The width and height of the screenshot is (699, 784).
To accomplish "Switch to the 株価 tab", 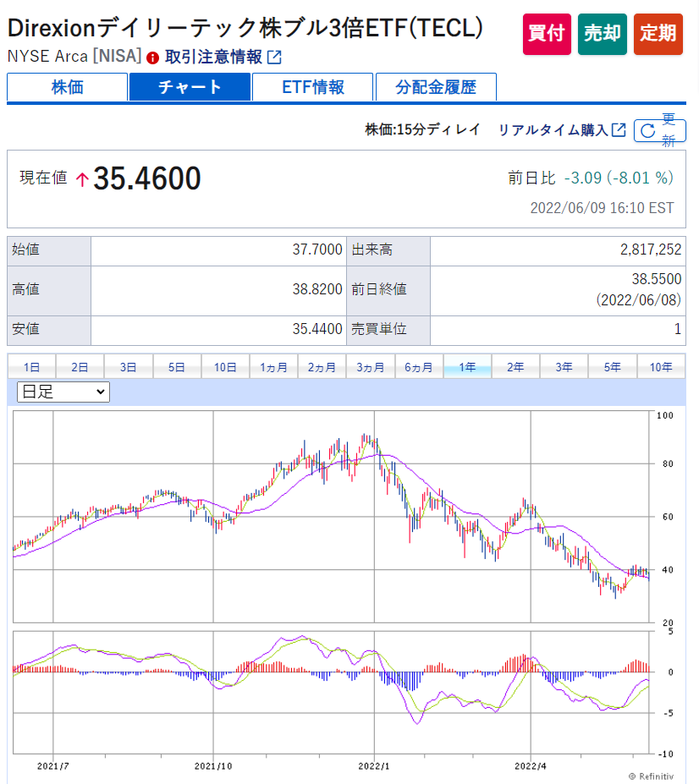I will (67, 87).
